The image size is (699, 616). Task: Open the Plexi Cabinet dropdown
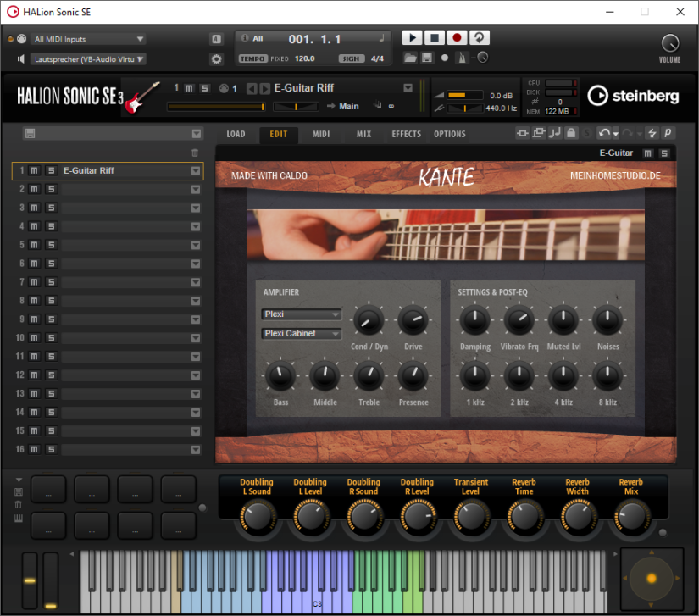pos(301,334)
